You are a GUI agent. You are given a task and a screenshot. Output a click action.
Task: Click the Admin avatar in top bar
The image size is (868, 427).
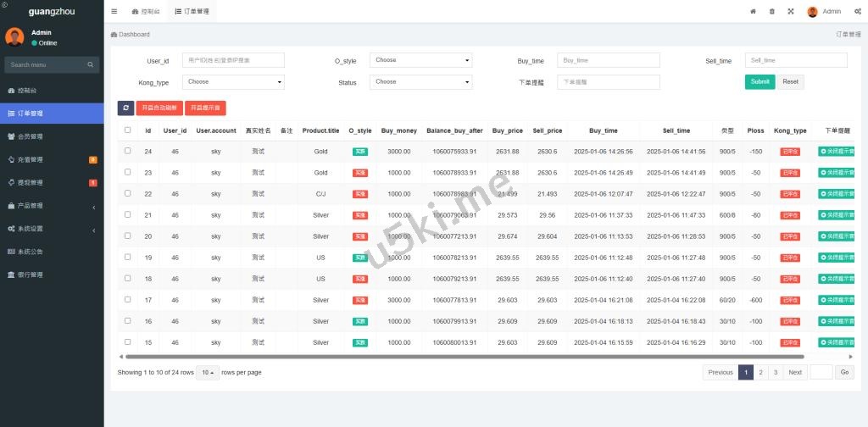point(812,12)
